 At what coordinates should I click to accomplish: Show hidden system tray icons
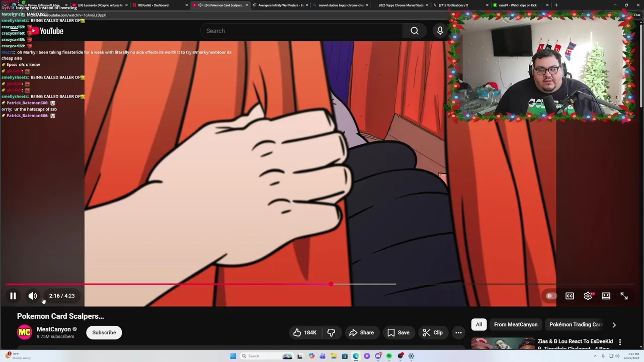pyautogui.click(x=595, y=356)
